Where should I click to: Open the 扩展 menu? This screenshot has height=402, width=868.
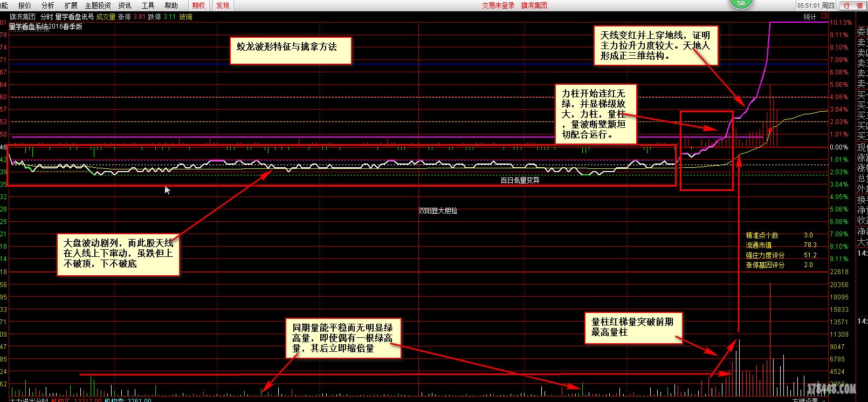point(71,5)
